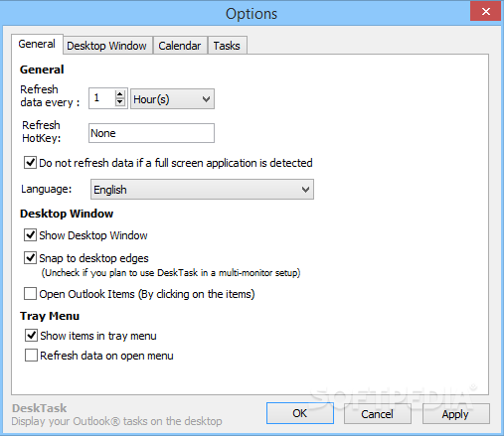Open the Calendar tab
Viewport: 504px width, 436px height.
180,46
